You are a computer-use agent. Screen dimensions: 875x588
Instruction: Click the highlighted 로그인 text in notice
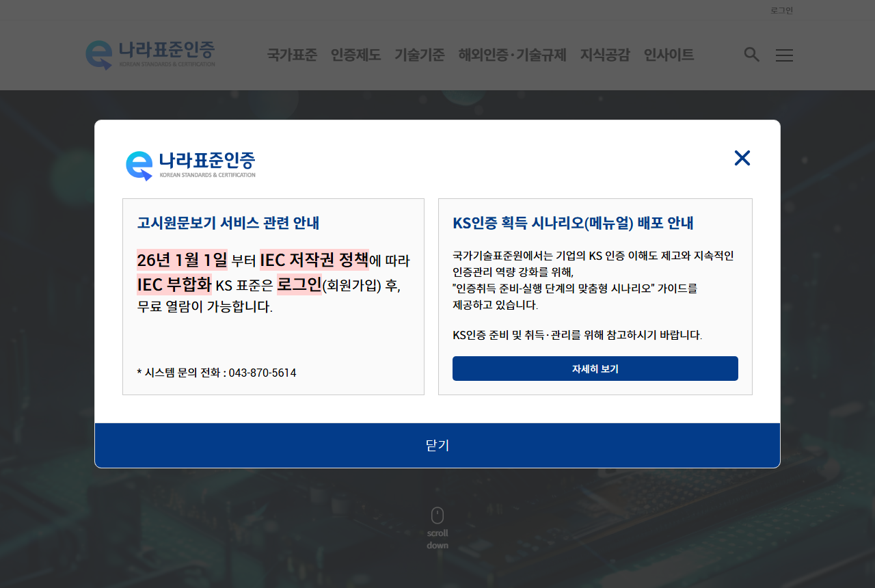pyautogui.click(x=299, y=284)
